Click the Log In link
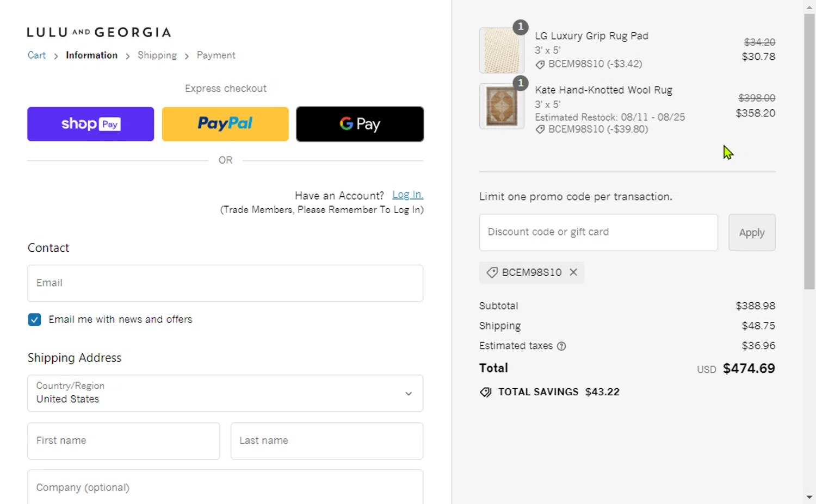The width and height of the screenshot is (816, 504). 407,195
